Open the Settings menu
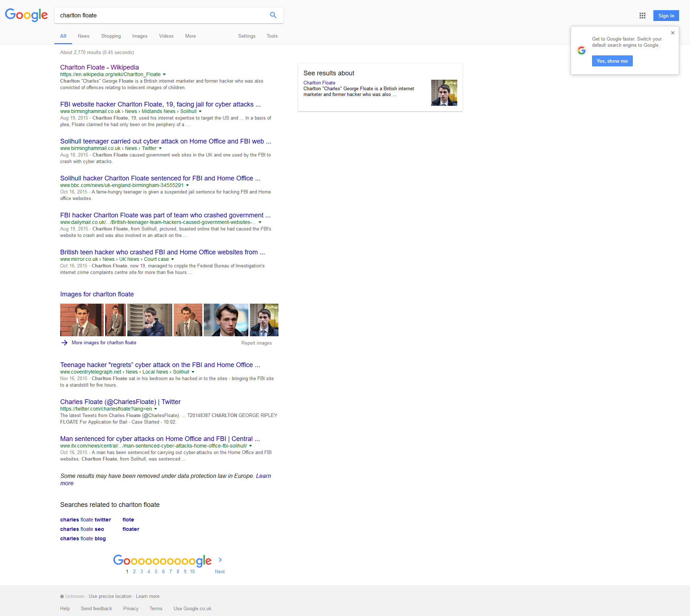 coord(247,36)
